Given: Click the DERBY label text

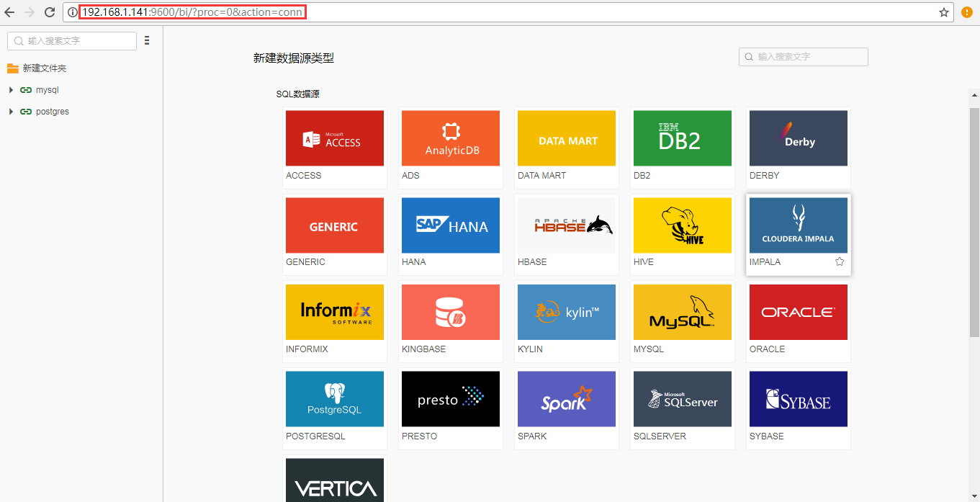Looking at the screenshot, I should click(765, 175).
